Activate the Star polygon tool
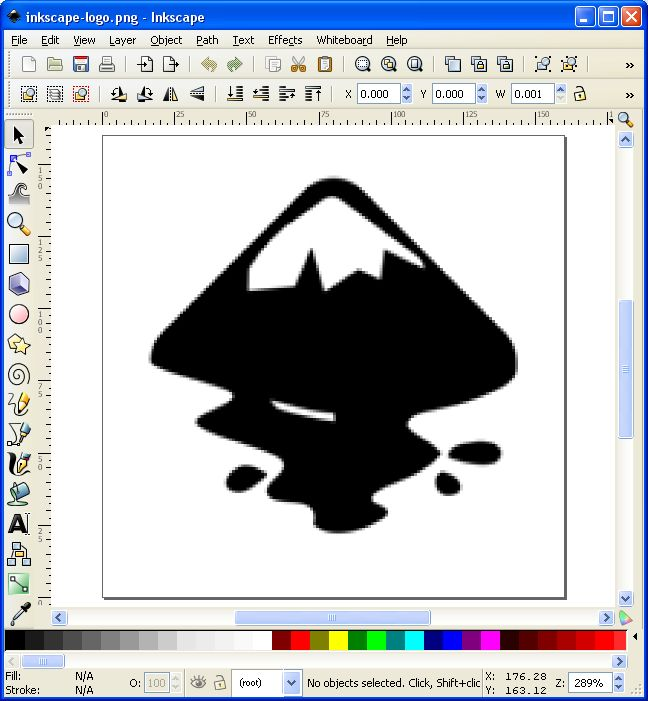 [19, 344]
